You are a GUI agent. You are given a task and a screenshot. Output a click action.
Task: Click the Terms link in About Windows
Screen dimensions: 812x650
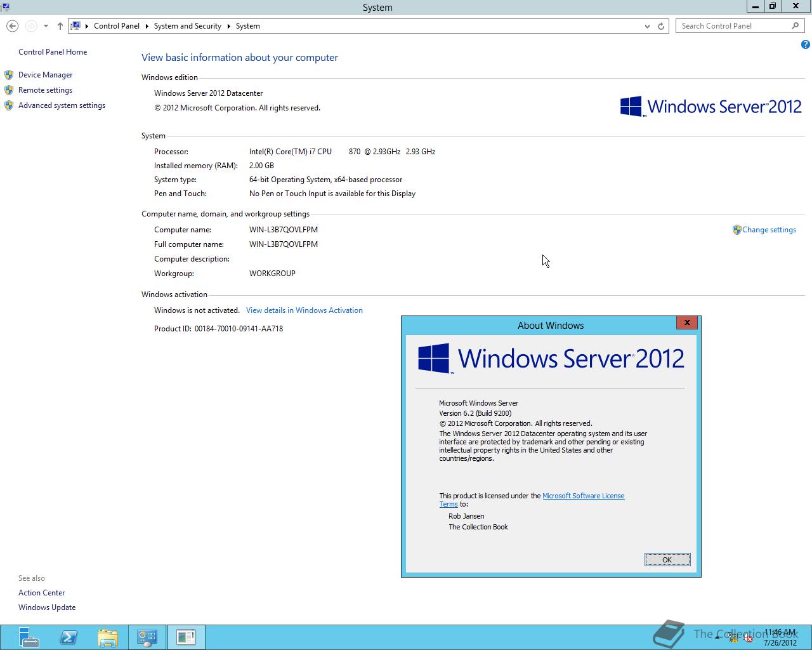[449, 504]
